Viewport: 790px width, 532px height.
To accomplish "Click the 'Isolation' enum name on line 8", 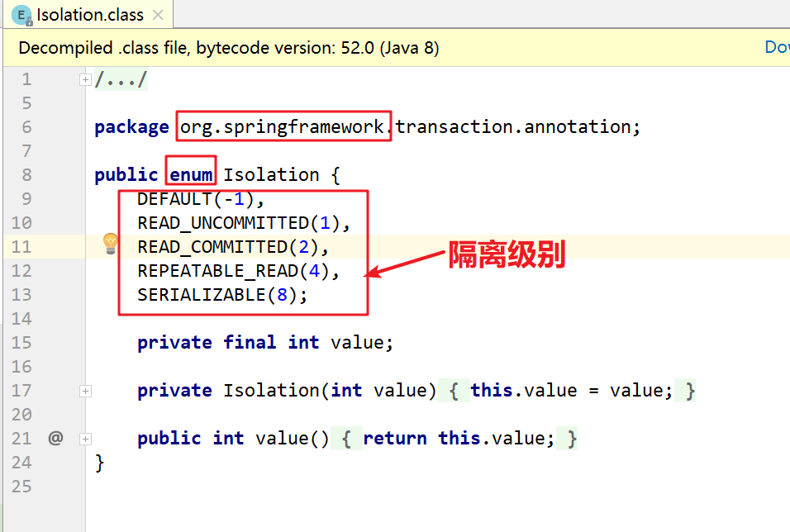I will tap(271, 175).
